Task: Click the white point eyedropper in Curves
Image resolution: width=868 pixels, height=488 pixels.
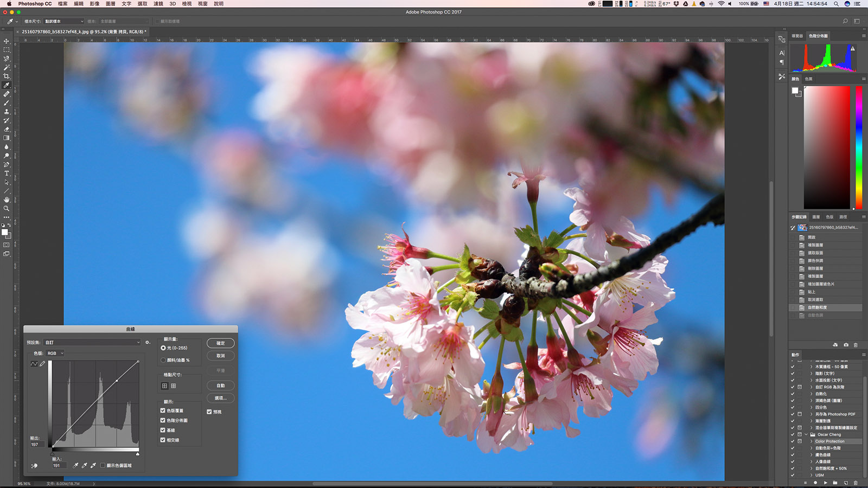Action: pos(93,465)
